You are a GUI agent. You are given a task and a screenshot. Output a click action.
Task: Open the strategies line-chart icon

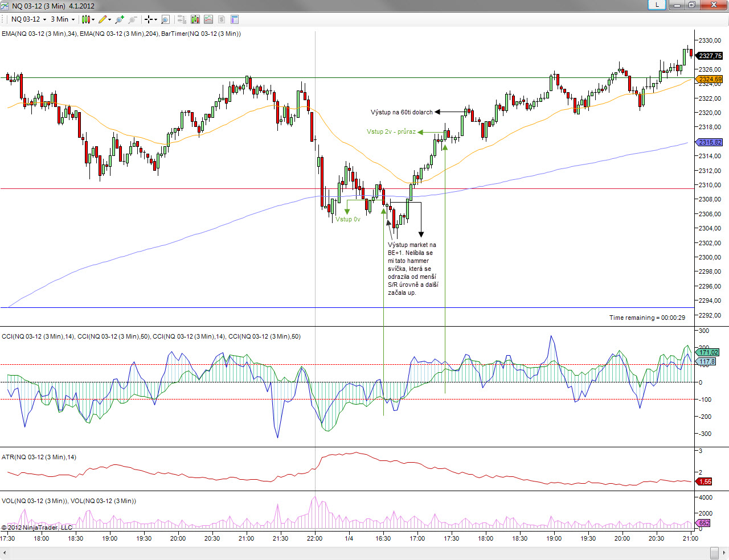coord(208,19)
